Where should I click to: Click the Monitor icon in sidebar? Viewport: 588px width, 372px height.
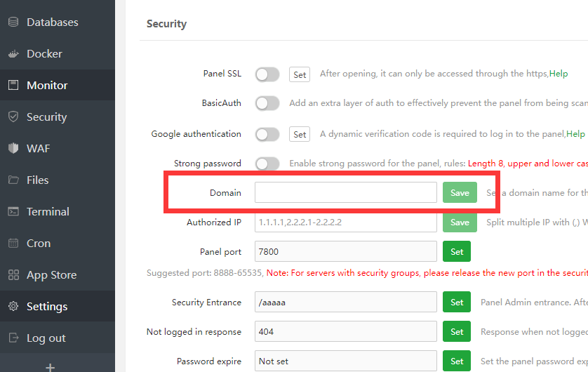(13, 86)
